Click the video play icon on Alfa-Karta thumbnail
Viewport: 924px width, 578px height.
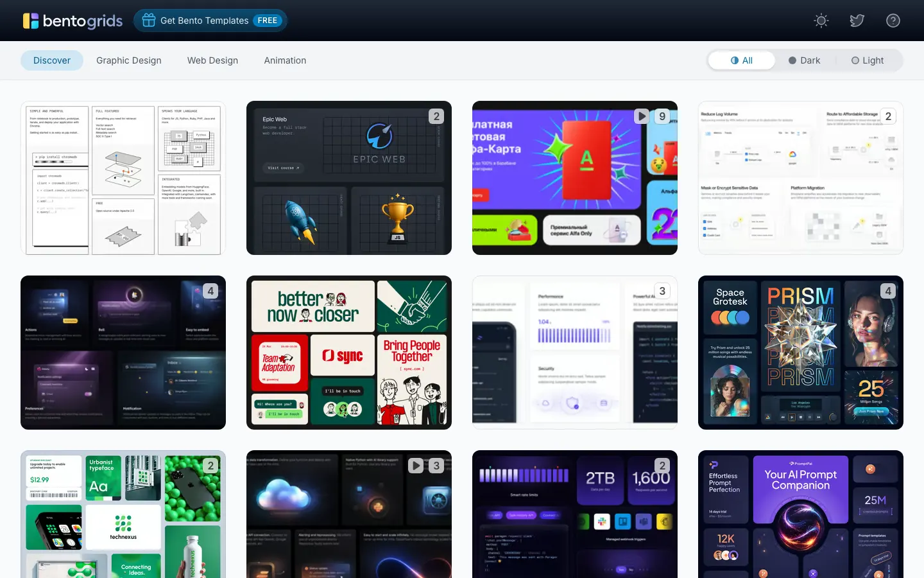[x=641, y=116]
